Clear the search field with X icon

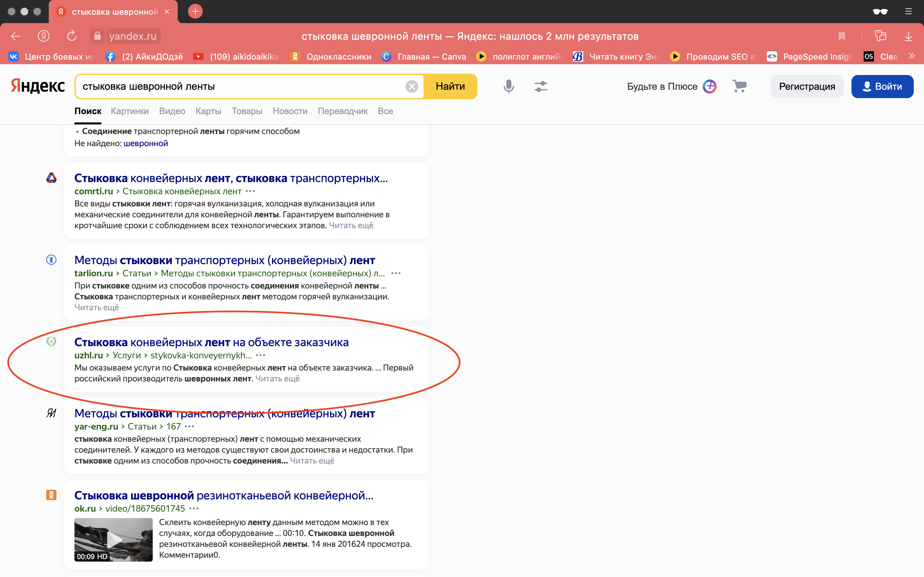pos(412,87)
